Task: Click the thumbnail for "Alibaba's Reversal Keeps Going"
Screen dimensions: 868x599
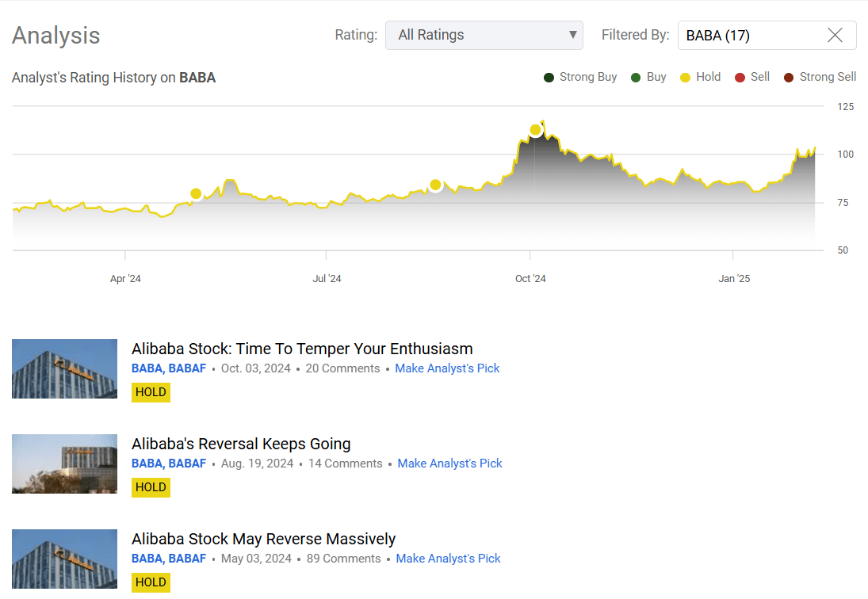Action: pos(64,464)
